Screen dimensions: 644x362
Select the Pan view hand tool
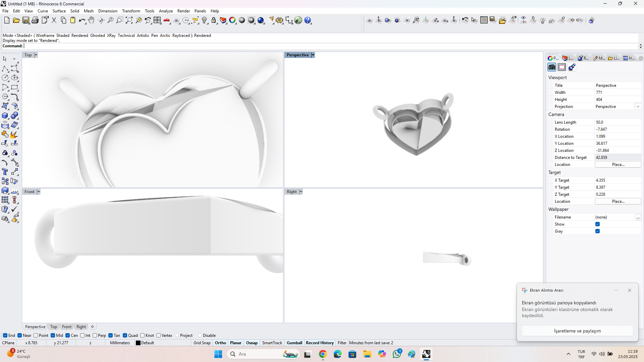coord(91,20)
